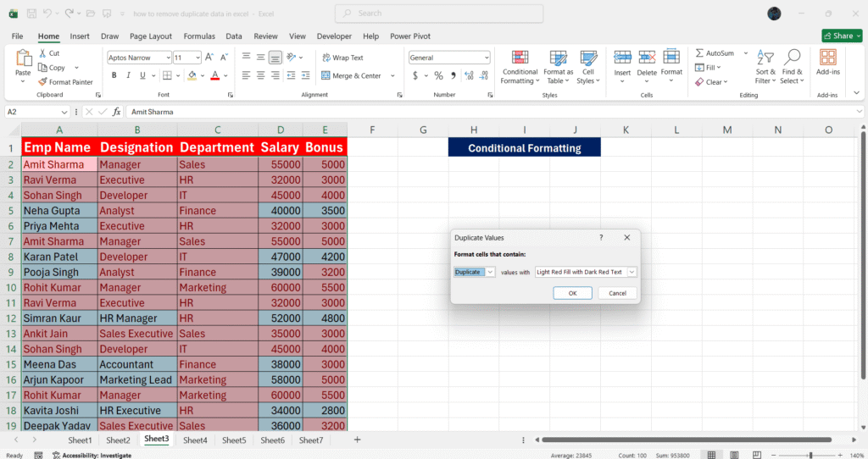868x459 pixels.
Task: Open the Page Layout tab
Action: tap(151, 36)
